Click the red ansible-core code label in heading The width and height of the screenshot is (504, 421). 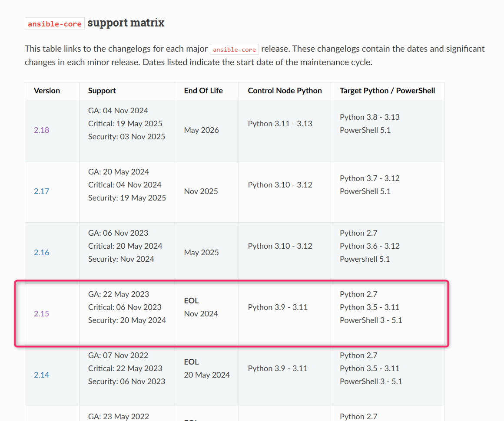(55, 24)
